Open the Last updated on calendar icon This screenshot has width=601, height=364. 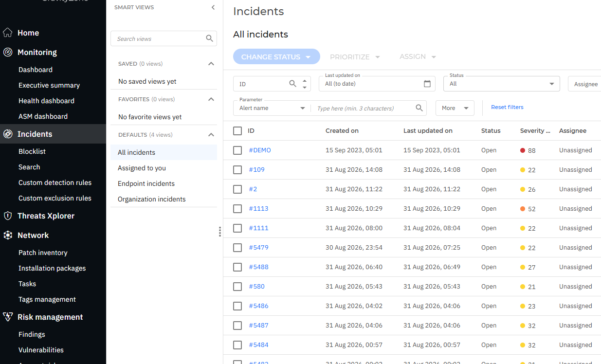pyautogui.click(x=427, y=84)
